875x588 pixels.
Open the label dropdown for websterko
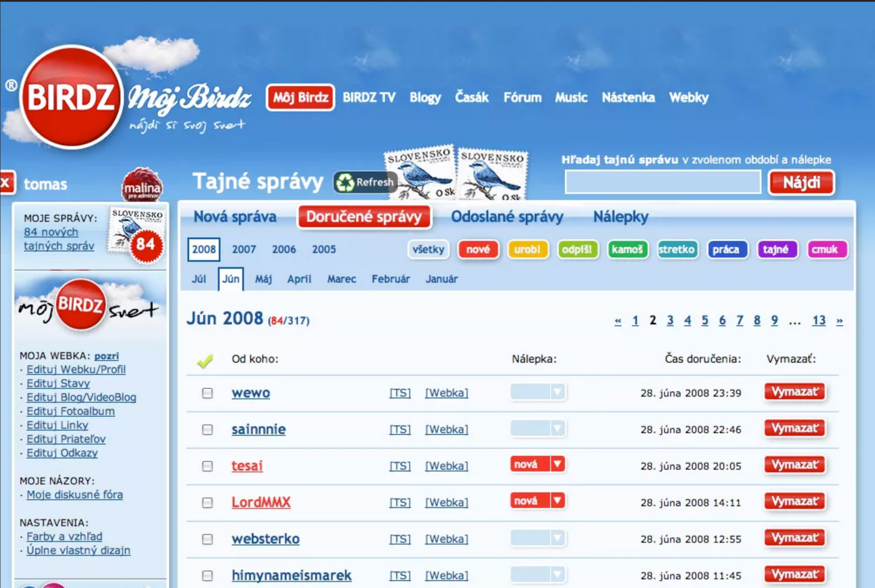[x=538, y=538]
